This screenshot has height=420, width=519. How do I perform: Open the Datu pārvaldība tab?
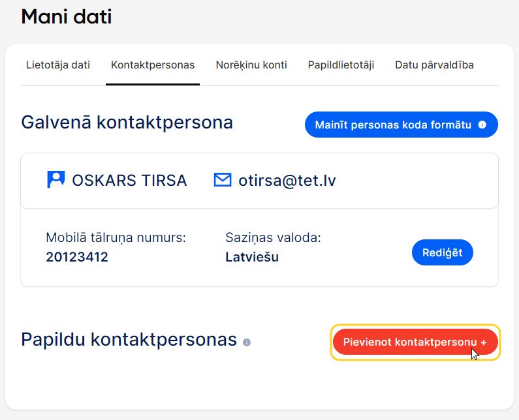click(434, 65)
